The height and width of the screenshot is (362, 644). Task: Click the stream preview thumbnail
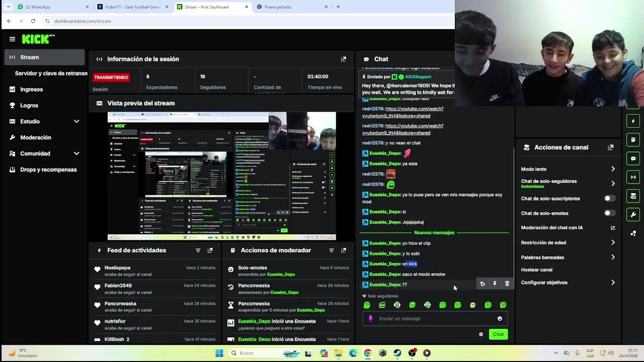click(222, 176)
